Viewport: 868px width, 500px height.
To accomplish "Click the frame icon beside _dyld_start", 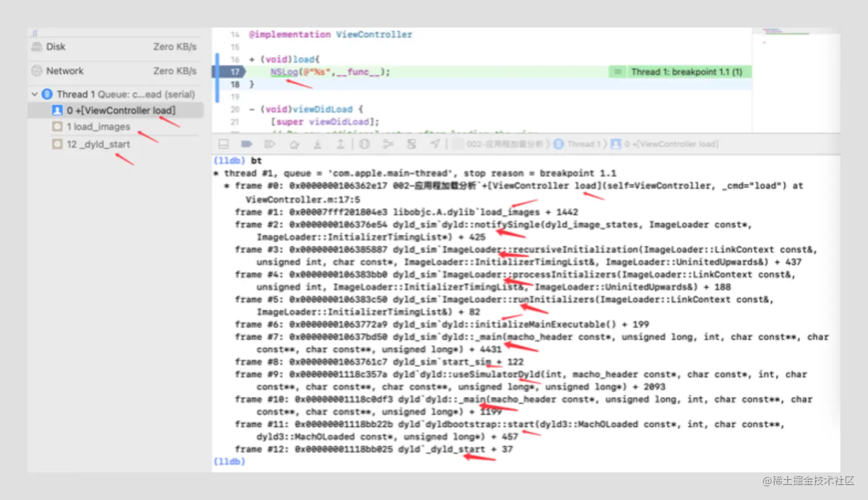I will tap(57, 144).
